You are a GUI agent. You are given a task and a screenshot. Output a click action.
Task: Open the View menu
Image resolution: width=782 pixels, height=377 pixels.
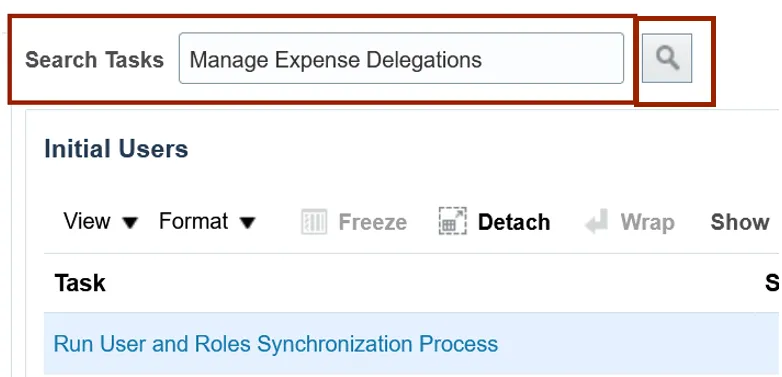point(87,221)
